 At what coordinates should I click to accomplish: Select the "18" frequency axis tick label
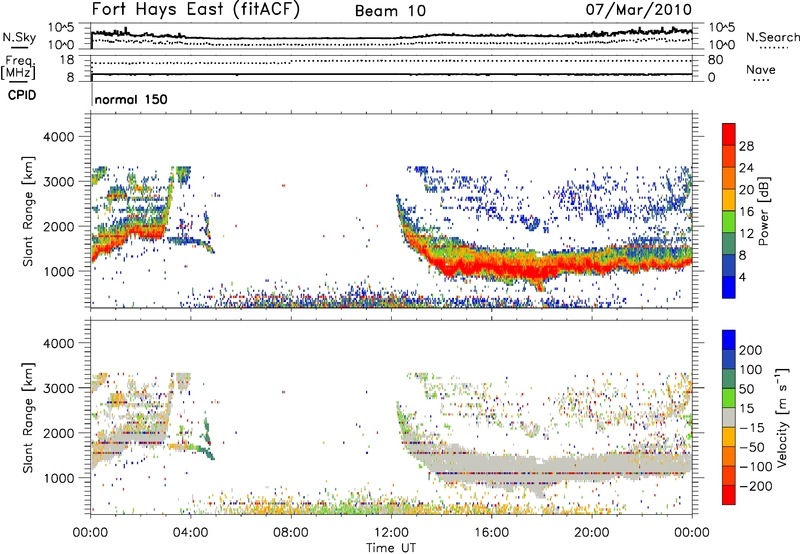point(67,60)
